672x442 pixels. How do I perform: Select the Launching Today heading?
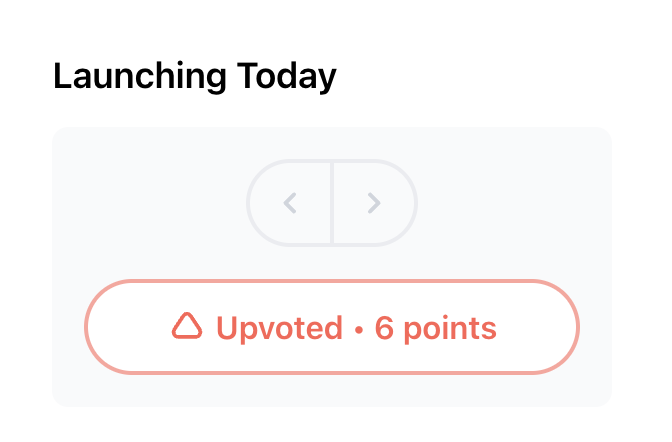[195, 77]
